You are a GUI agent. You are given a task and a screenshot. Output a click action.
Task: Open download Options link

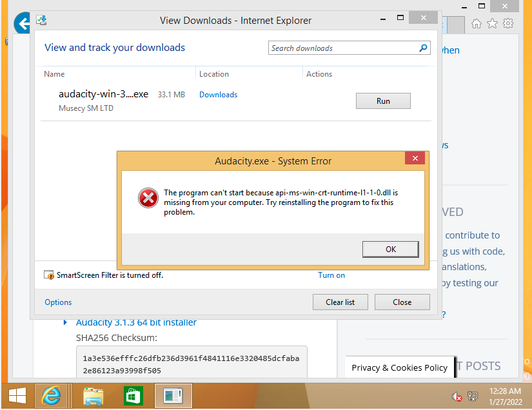[58, 302]
